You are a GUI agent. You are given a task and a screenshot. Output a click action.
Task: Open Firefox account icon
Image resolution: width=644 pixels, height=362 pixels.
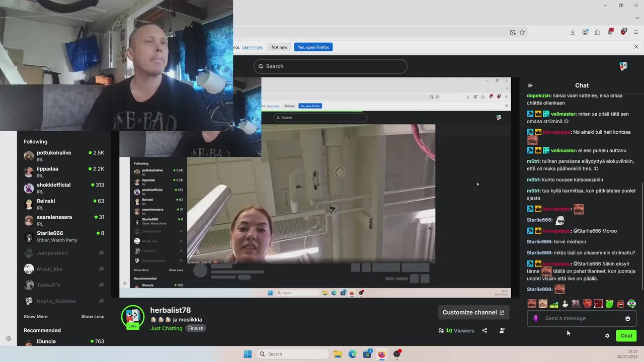pos(585,32)
